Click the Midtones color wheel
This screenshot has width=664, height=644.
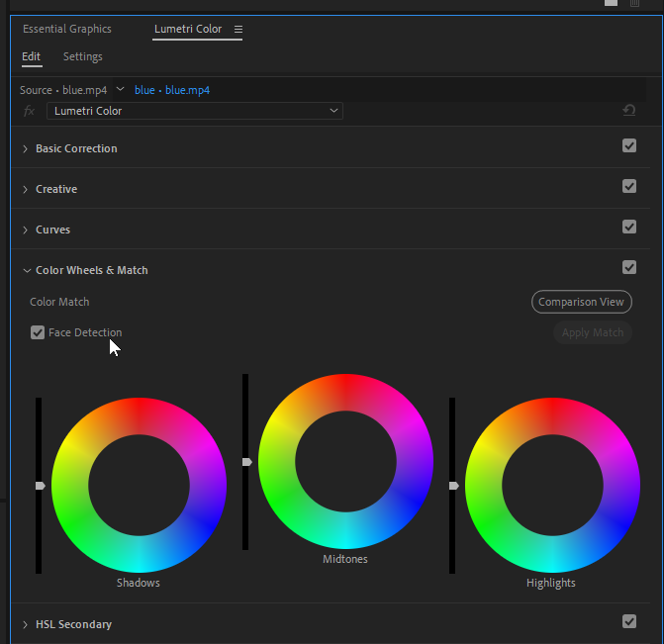[x=345, y=461]
